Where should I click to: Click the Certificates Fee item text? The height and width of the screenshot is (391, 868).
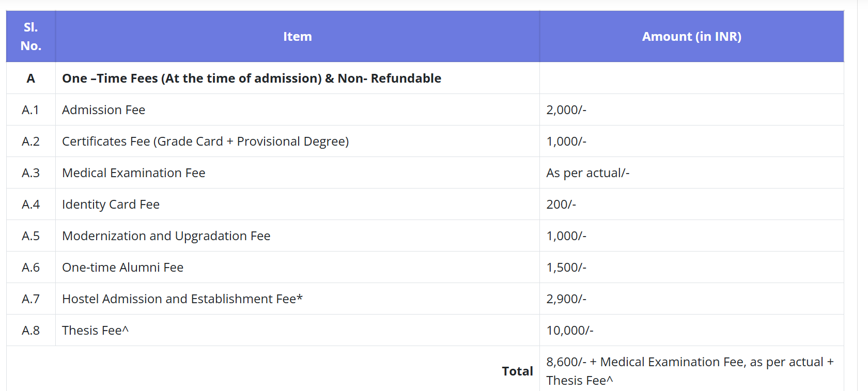click(x=205, y=142)
